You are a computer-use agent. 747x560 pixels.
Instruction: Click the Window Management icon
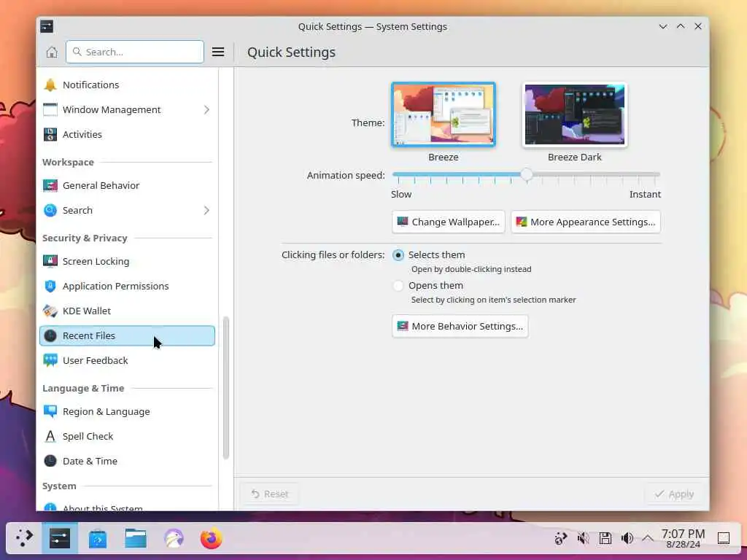[x=50, y=109]
